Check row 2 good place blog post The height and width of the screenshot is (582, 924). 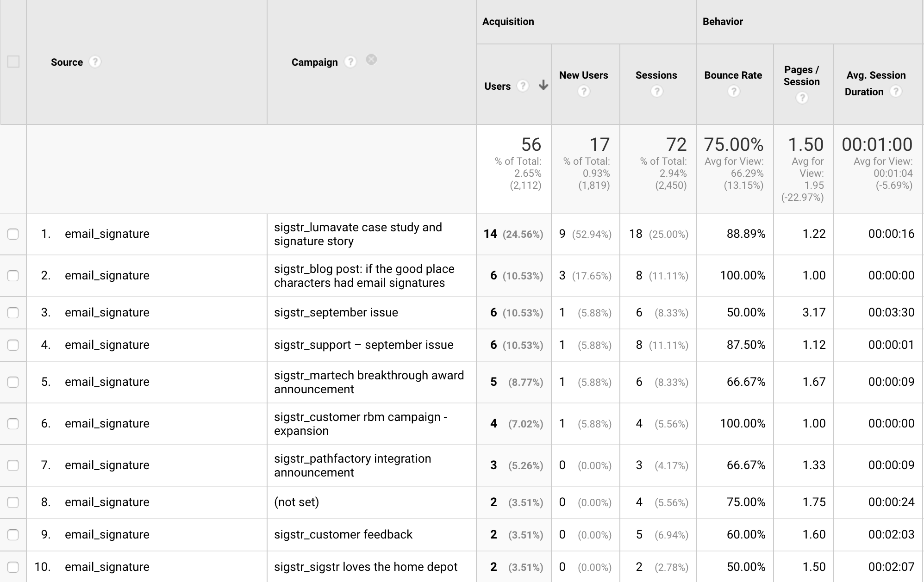pyautogui.click(x=13, y=276)
